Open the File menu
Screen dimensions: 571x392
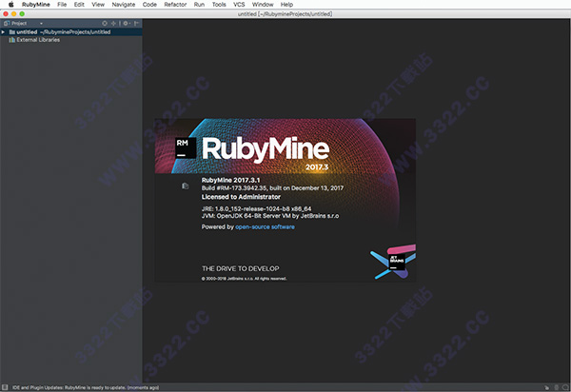[62, 5]
